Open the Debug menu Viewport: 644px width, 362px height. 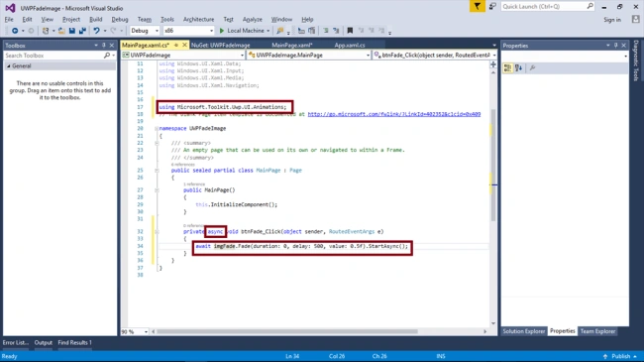pyautogui.click(x=120, y=19)
